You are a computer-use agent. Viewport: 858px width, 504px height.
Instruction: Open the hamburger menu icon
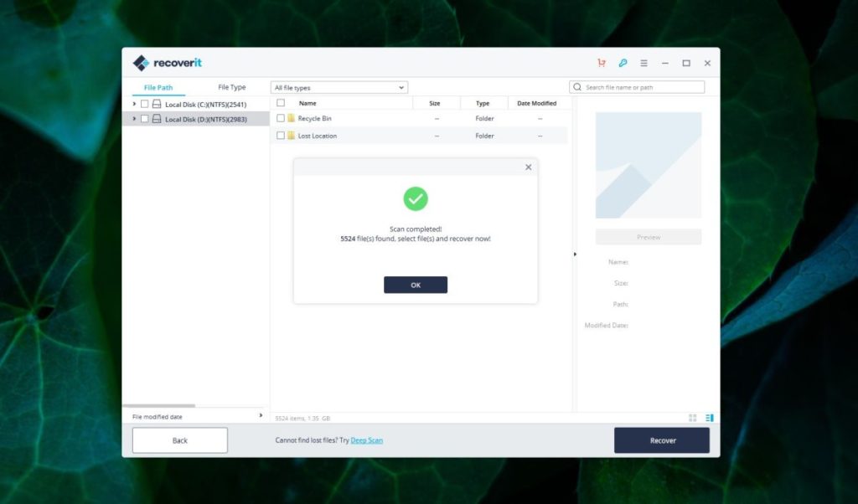coord(643,63)
